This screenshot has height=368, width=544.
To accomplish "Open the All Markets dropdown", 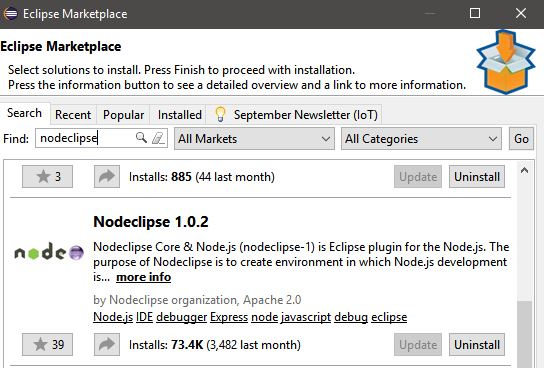I will [254, 139].
